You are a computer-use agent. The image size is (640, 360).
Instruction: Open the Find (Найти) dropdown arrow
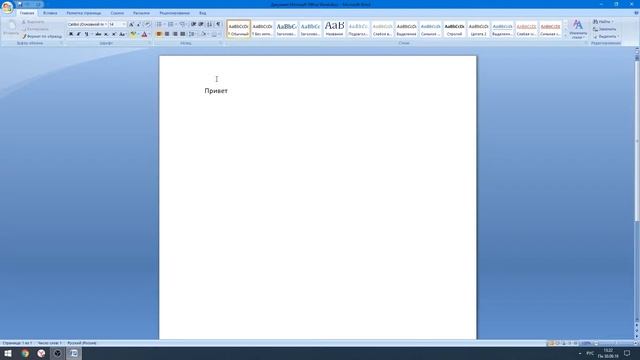click(x=612, y=22)
